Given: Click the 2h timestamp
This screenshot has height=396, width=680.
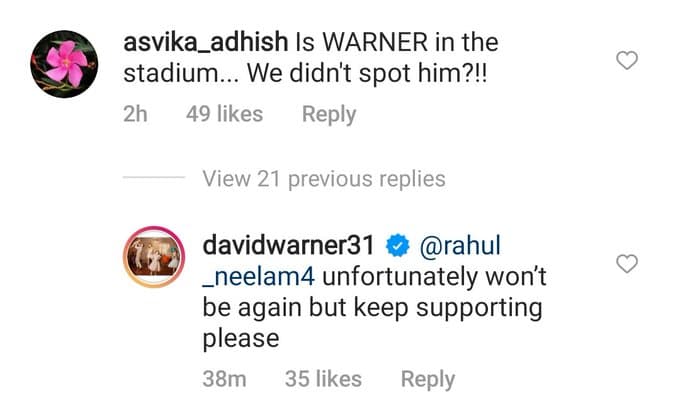Looking at the screenshot, I should tap(135, 114).
